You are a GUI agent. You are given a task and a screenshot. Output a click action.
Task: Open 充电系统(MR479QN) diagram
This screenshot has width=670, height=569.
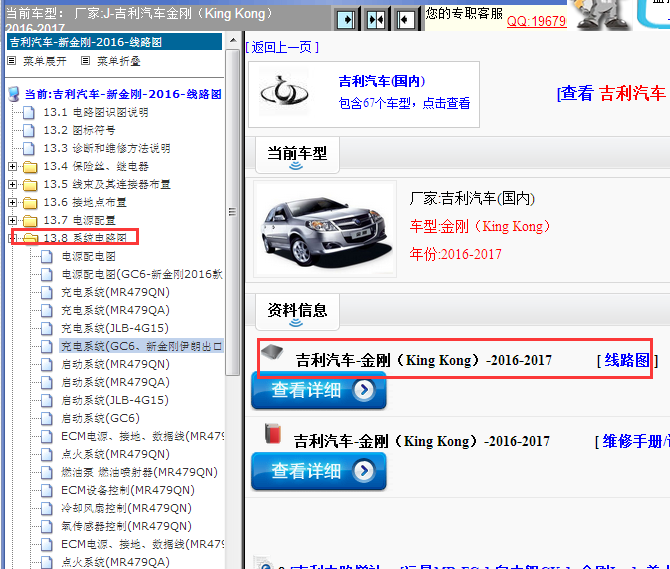[115, 292]
